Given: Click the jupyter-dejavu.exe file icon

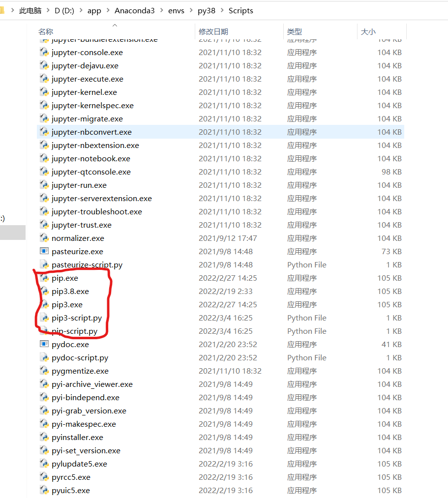Looking at the screenshot, I should [44, 65].
